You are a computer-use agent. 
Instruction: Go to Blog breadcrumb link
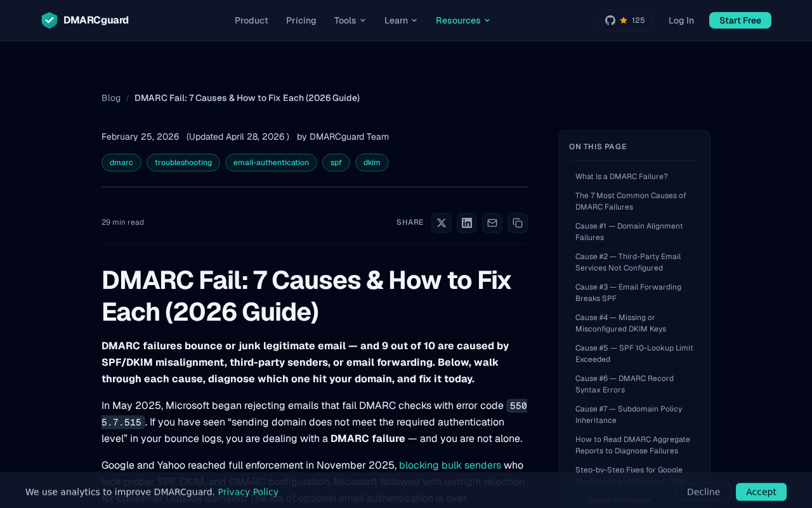[x=111, y=98]
